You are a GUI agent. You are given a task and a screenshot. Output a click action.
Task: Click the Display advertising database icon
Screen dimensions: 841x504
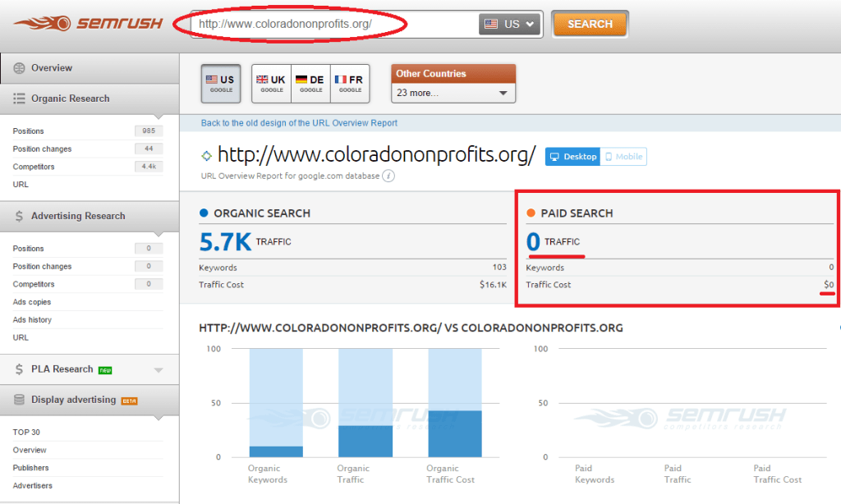point(20,400)
